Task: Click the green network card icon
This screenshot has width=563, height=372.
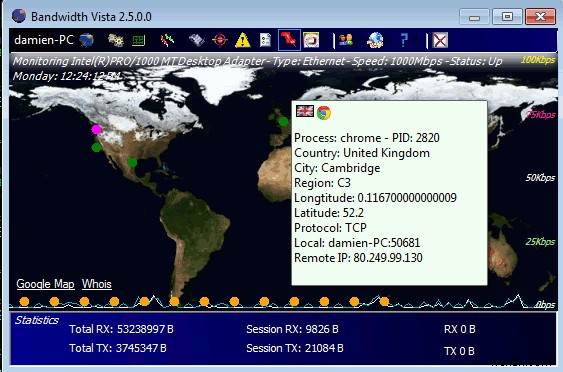Action: pos(139,40)
